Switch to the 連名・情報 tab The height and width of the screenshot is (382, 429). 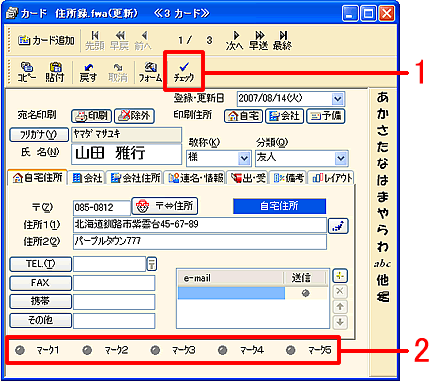196,178
